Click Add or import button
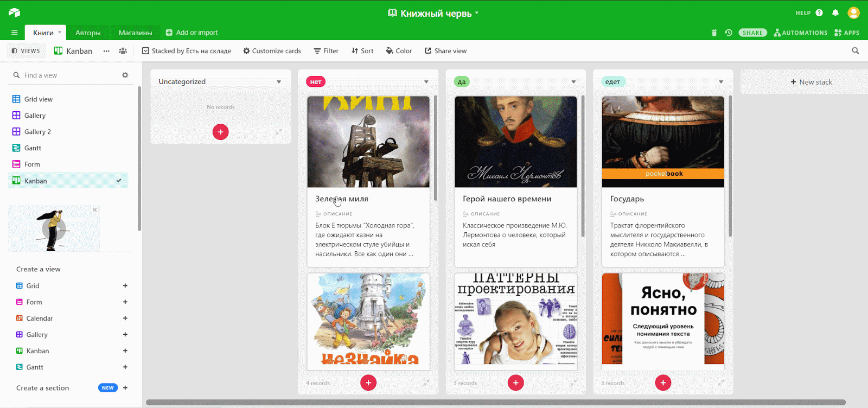 (192, 33)
